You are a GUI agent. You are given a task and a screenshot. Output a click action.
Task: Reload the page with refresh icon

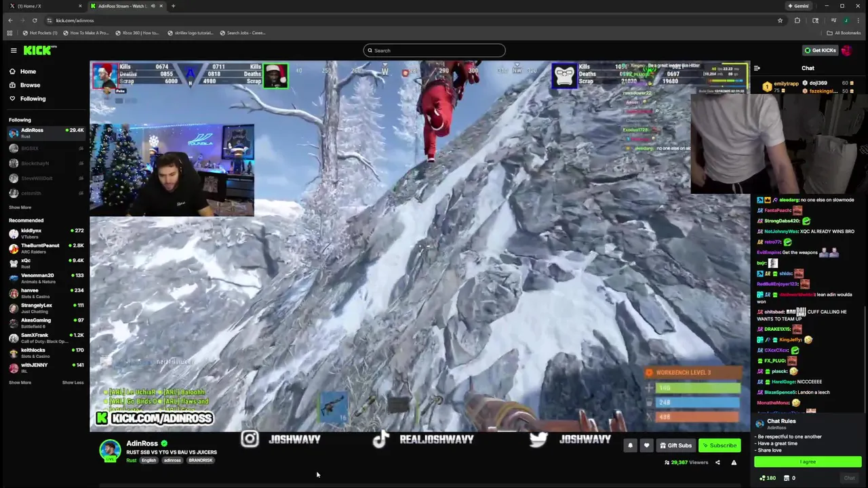(x=35, y=20)
